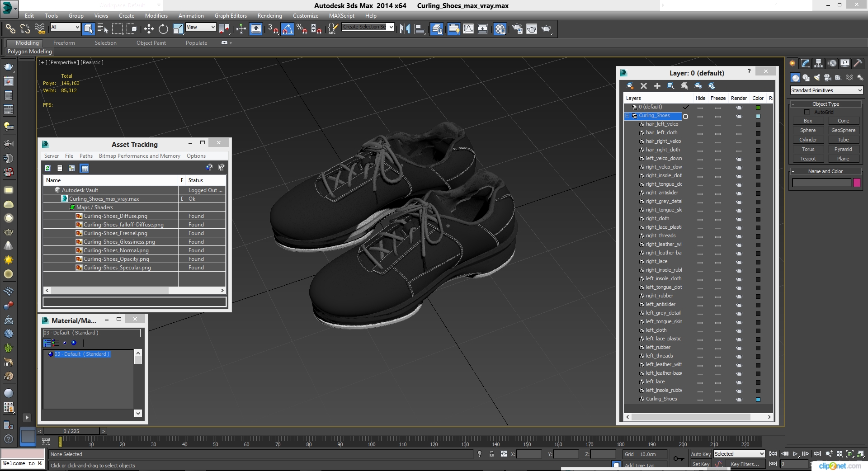Open Paths menu in Asset Tracking

tap(86, 156)
